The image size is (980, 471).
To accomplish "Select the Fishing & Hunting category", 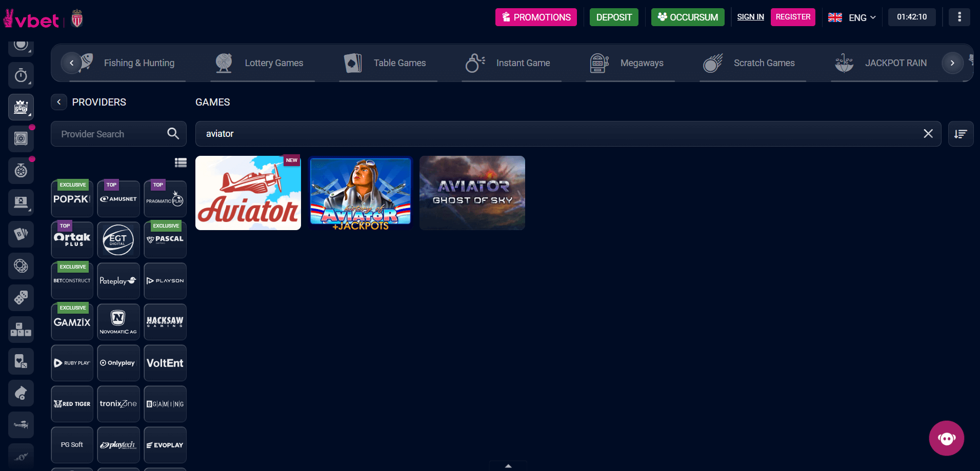I will click(x=128, y=63).
